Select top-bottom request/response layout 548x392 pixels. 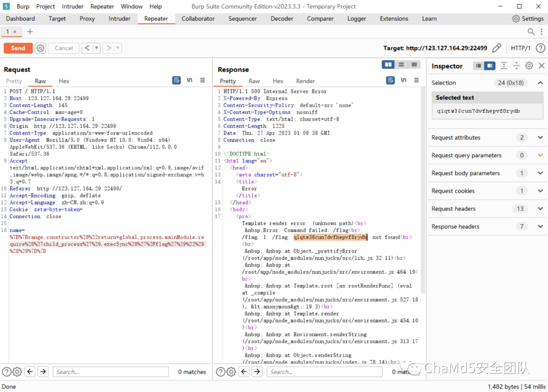click(401, 64)
